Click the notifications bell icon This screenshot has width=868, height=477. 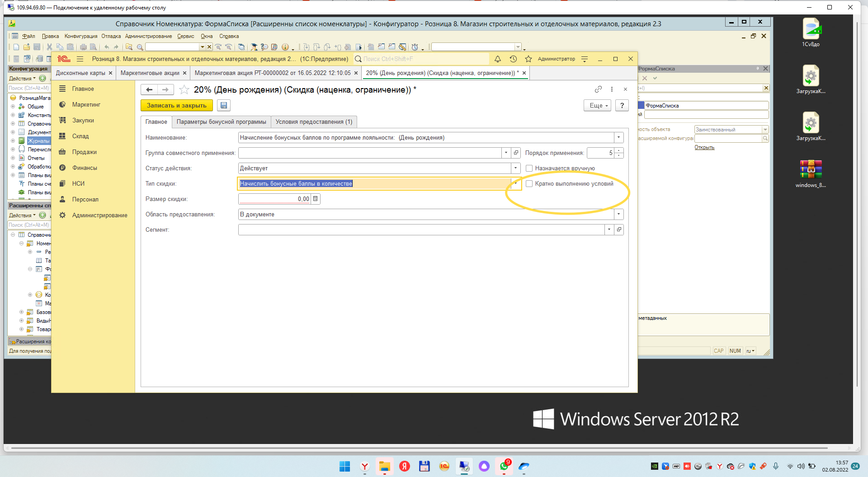(498, 59)
